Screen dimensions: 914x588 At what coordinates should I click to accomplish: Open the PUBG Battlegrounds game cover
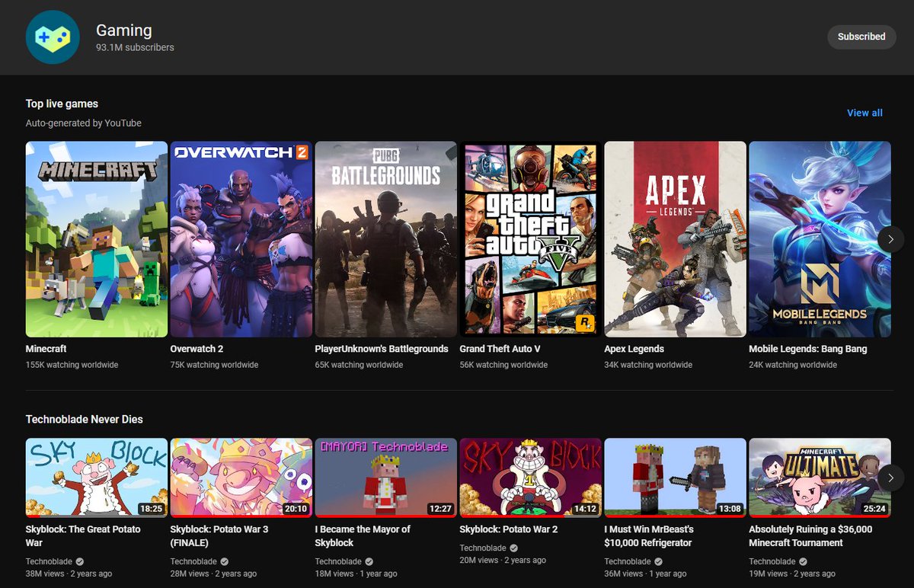coord(386,239)
